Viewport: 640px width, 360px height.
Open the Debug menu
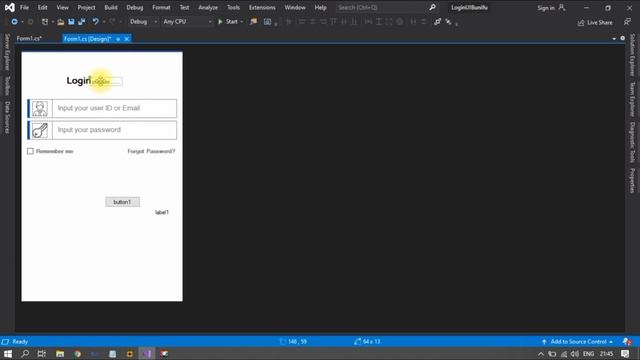pyautogui.click(x=135, y=7)
